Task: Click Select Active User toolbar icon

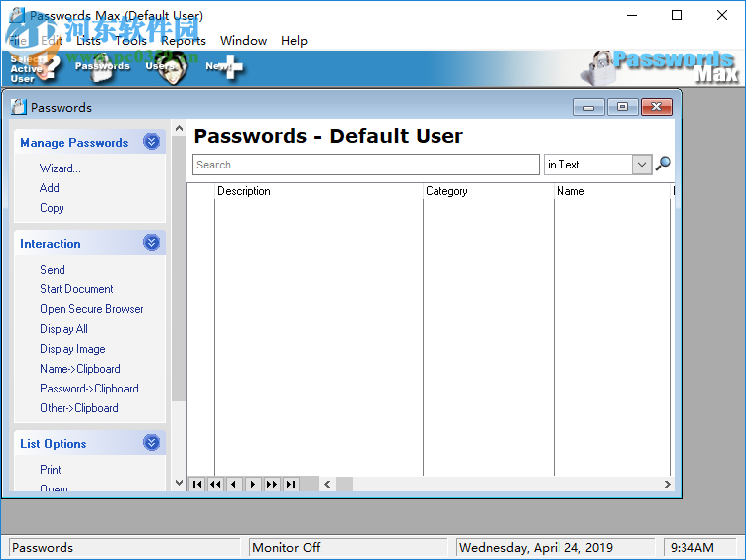Action: pos(35,69)
